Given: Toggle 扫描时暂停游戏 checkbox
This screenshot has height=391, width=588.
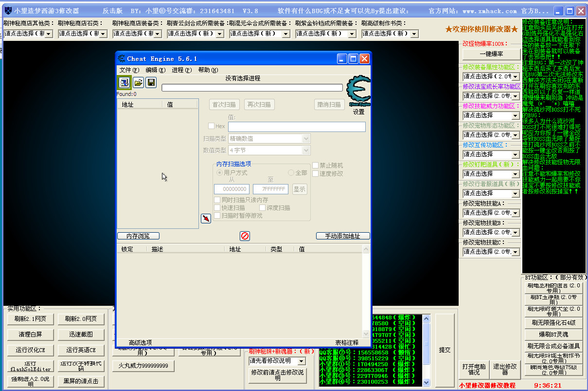Looking at the screenshot, I should 217,215.
